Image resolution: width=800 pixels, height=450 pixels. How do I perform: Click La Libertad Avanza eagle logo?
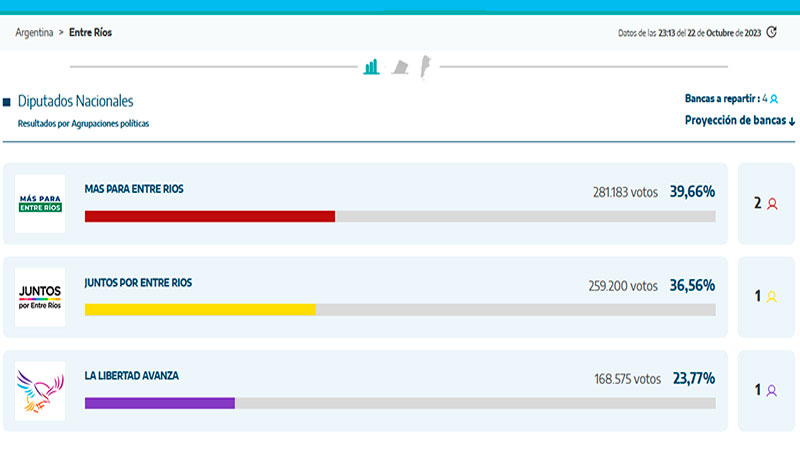pyautogui.click(x=40, y=391)
